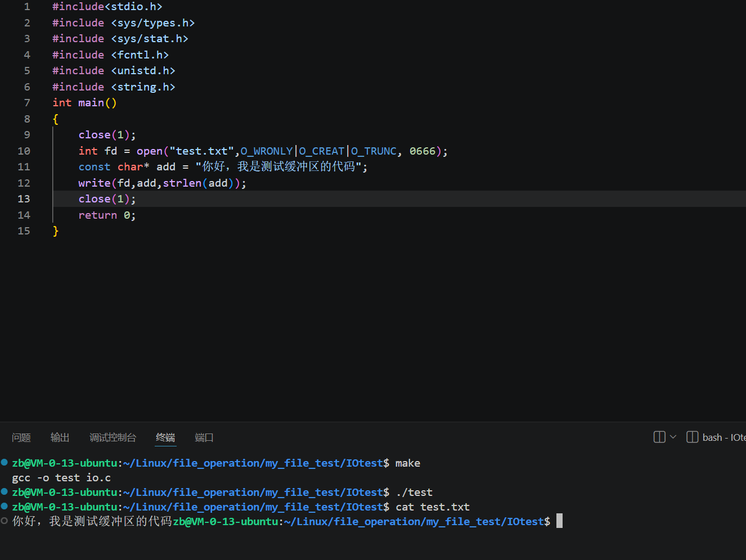Viewport: 746px width, 560px height.
Task: Click line number 13 in the gutter
Action: 24,199
